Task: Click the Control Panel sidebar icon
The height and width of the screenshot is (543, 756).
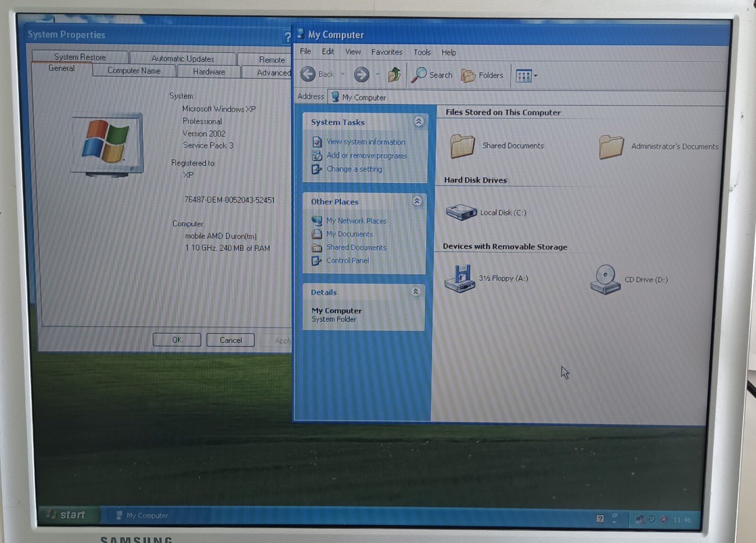Action: (316, 260)
